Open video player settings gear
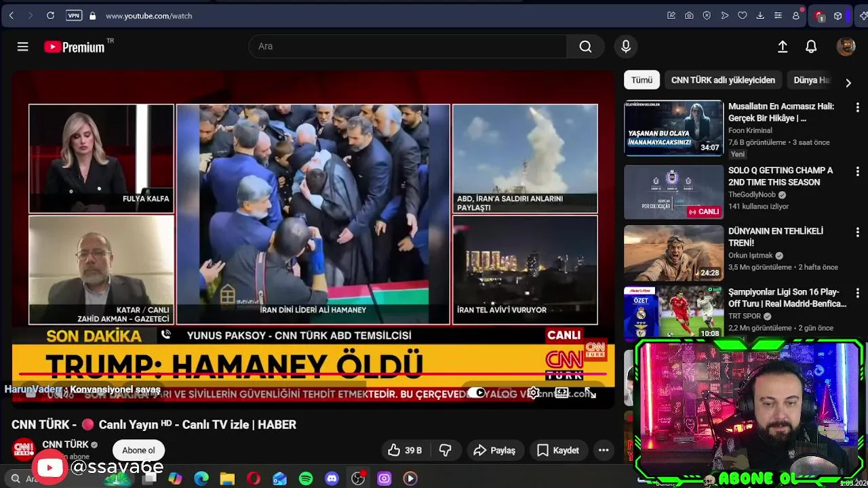 (534, 393)
